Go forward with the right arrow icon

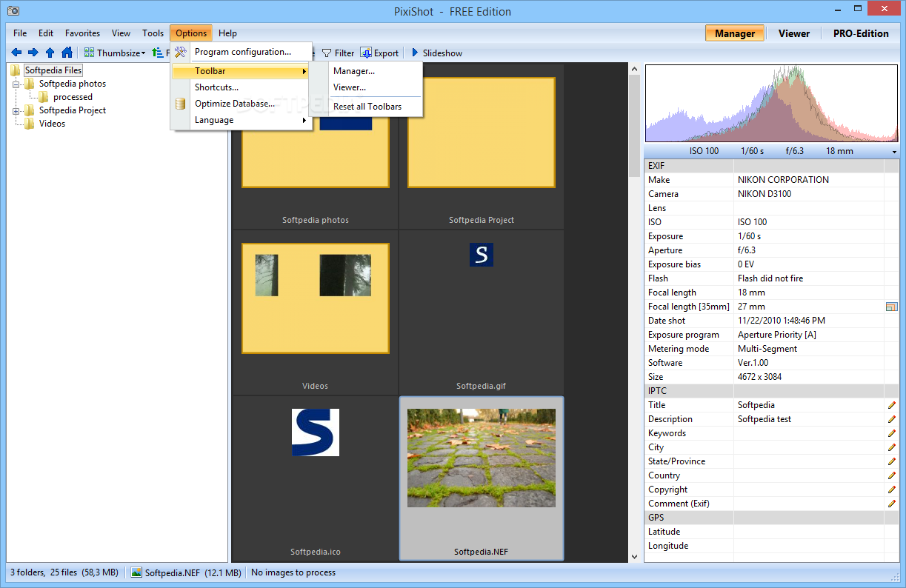coord(33,53)
